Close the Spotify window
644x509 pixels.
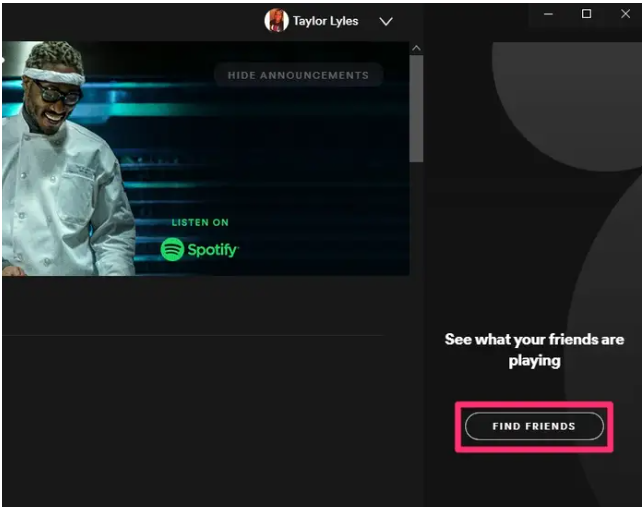[625, 14]
